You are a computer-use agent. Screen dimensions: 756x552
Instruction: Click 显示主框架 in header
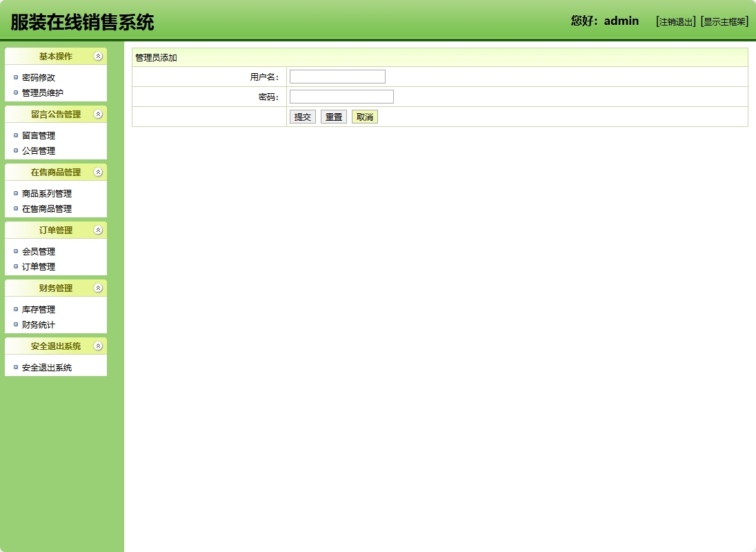(x=724, y=21)
